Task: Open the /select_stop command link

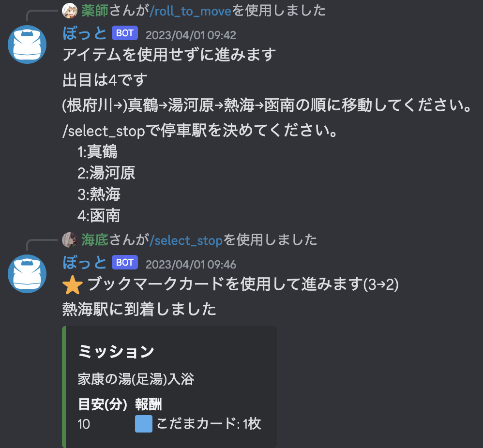Action: pos(186,240)
